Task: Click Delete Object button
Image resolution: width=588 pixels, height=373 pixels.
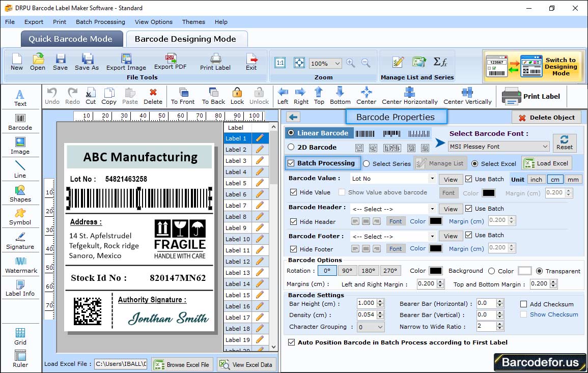Action: coord(546,118)
